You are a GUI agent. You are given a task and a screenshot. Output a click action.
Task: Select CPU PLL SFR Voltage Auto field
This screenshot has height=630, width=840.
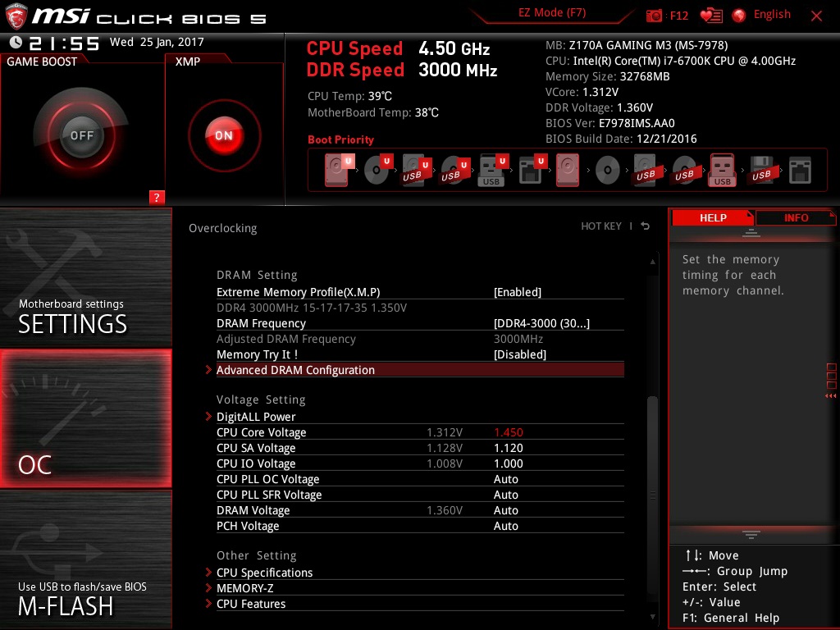tap(505, 495)
